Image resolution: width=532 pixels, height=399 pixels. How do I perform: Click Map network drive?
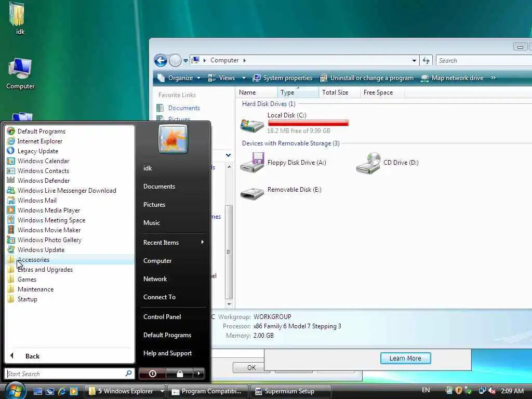coord(453,78)
